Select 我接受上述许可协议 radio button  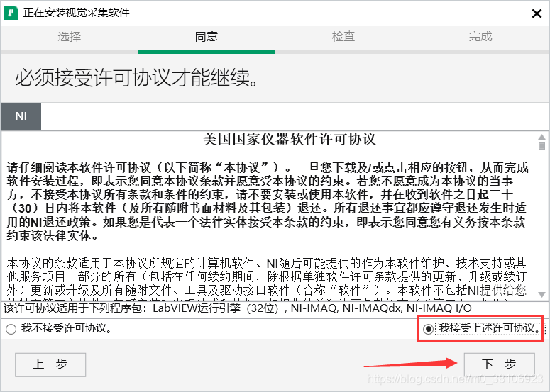[x=428, y=329]
